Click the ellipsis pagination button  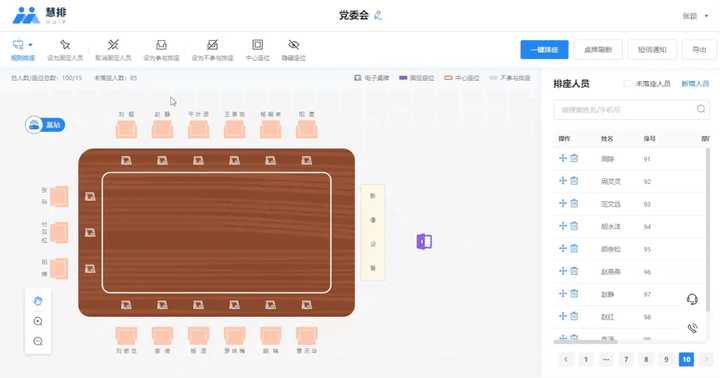click(606, 359)
